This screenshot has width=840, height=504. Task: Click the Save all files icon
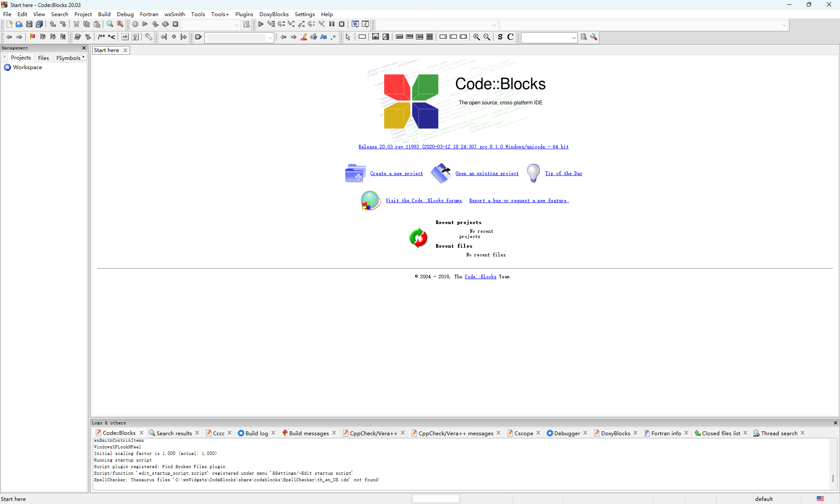click(39, 24)
